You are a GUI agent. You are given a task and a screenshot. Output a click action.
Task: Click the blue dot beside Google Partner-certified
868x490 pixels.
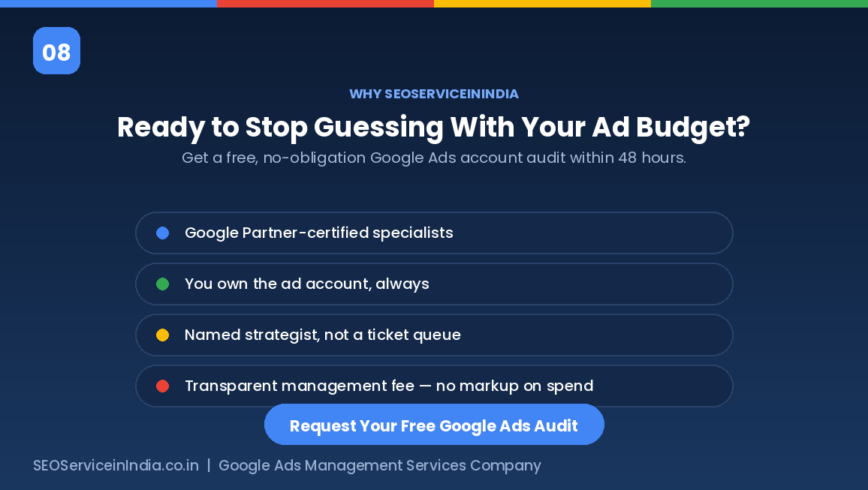[x=162, y=233]
